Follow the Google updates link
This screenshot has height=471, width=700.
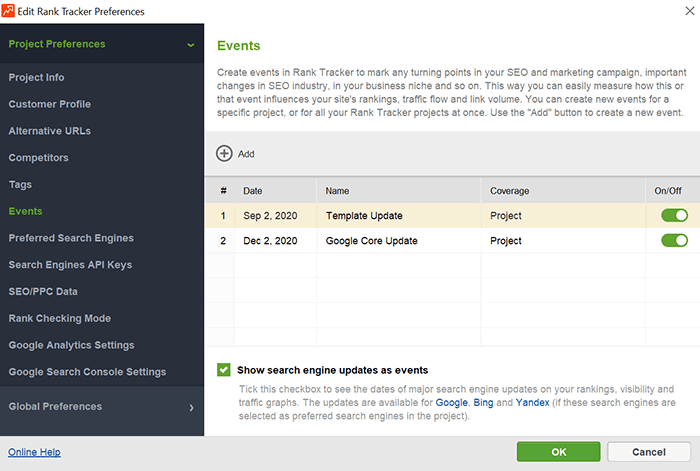point(451,402)
